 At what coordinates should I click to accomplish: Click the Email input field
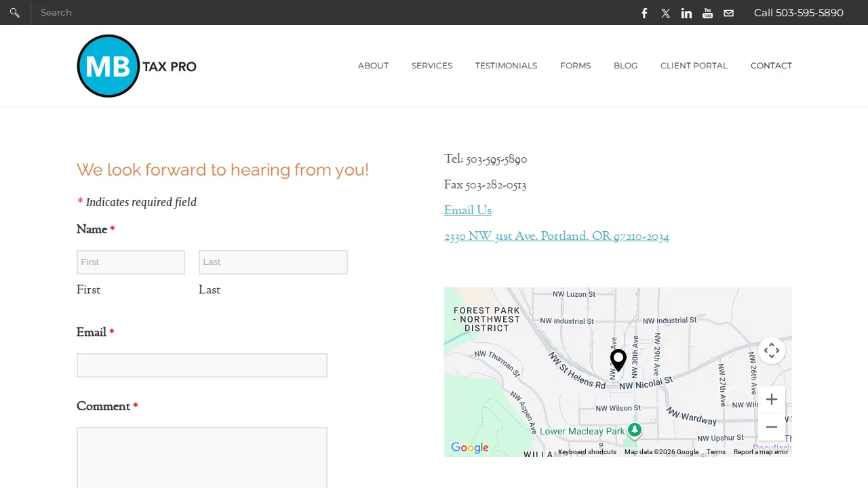(x=202, y=365)
